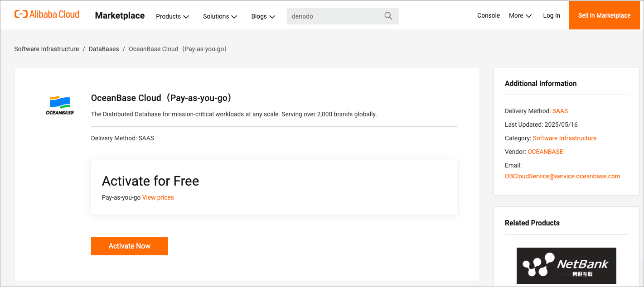Click the Log In link
The height and width of the screenshot is (287, 644).
click(551, 15)
